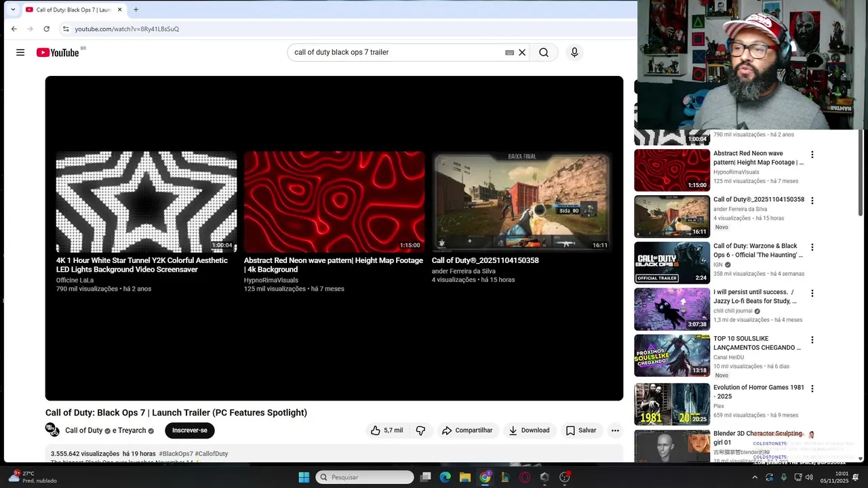Click 'HypnoRimaVisuals' channel in sidebar

(x=736, y=172)
